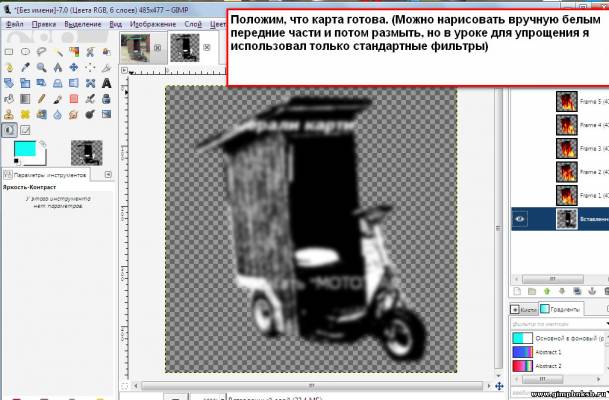609x400 pixels.
Task: Select the Airbrush tool
Action: click(x=90, y=99)
